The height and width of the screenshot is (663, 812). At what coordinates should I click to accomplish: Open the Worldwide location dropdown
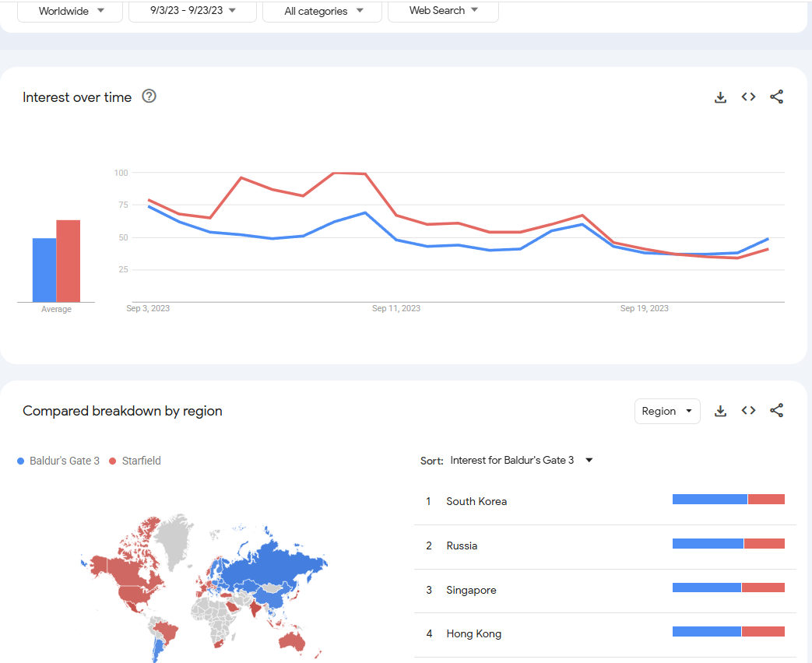click(x=70, y=11)
